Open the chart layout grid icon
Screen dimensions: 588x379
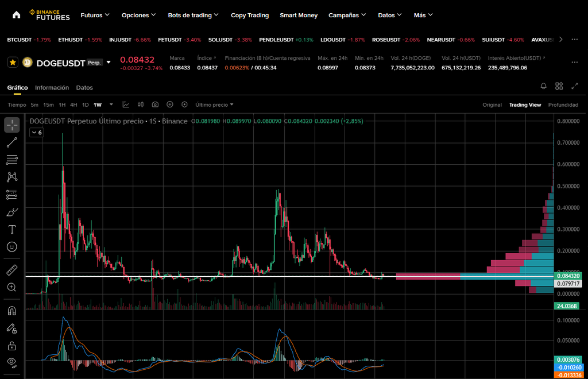559,86
